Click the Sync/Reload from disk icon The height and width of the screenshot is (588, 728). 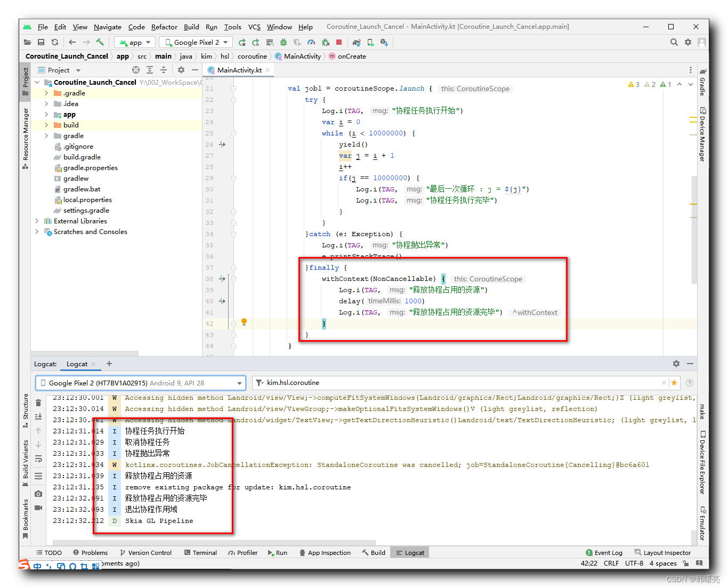pos(55,42)
